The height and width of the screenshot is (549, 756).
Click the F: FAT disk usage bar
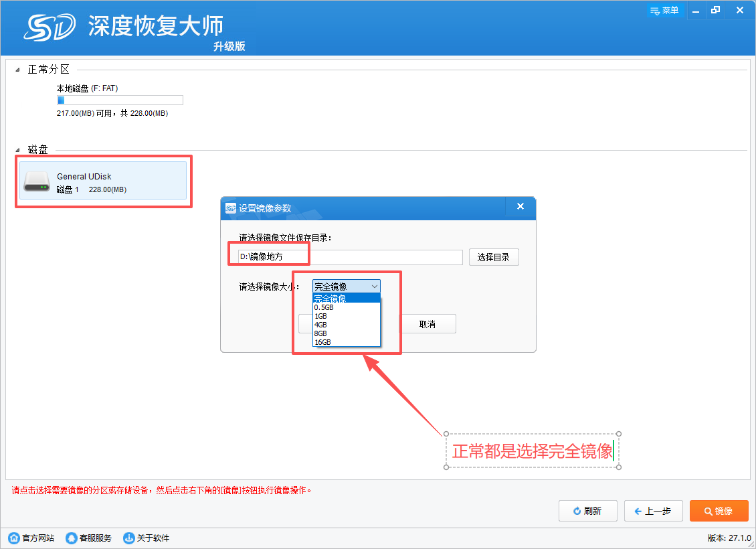coord(120,100)
